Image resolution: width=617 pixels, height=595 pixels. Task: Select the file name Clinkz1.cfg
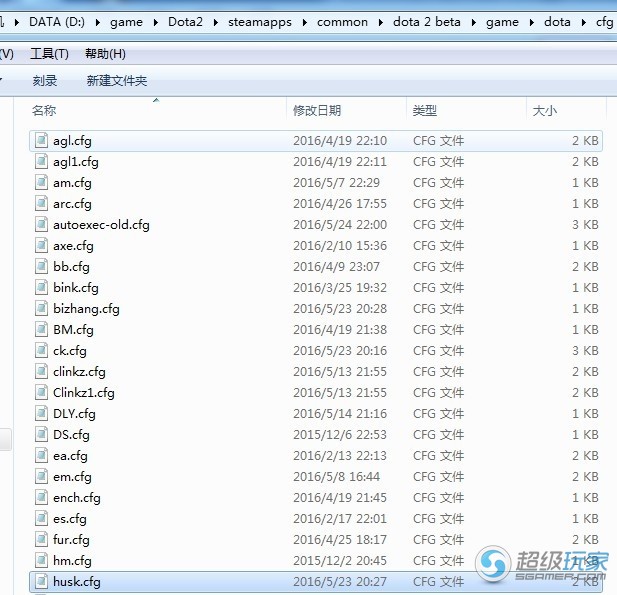pyautogui.click(x=84, y=393)
